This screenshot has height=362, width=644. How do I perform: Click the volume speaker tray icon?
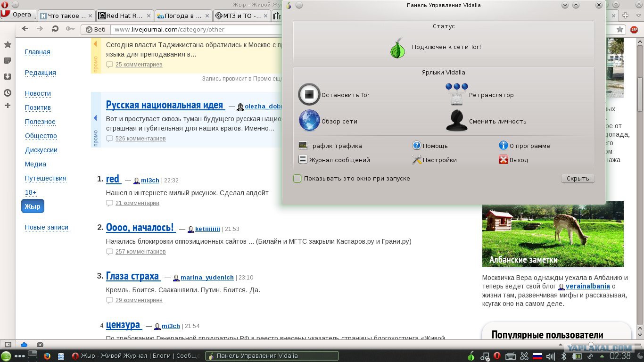(551, 356)
